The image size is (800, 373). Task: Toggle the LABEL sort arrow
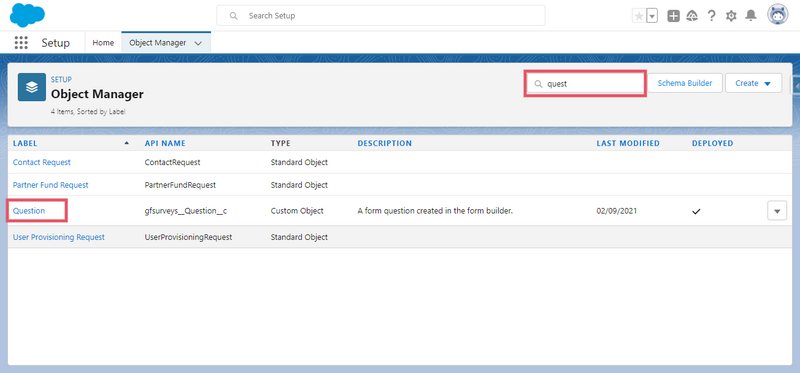pyautogui.click(x=127, y=143)
